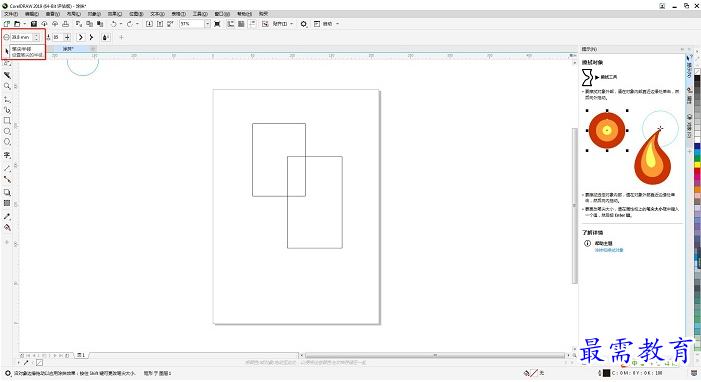The width and height of the screenshot is (701, 382).
Task: Click the Copy icon in toolbar
Action: point(89,24)
